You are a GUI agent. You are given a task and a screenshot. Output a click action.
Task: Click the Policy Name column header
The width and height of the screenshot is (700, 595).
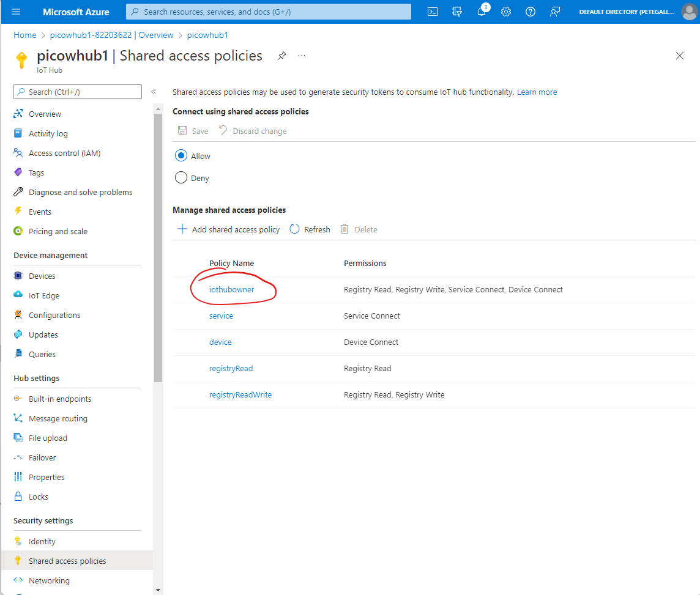[x=232, y=263]
